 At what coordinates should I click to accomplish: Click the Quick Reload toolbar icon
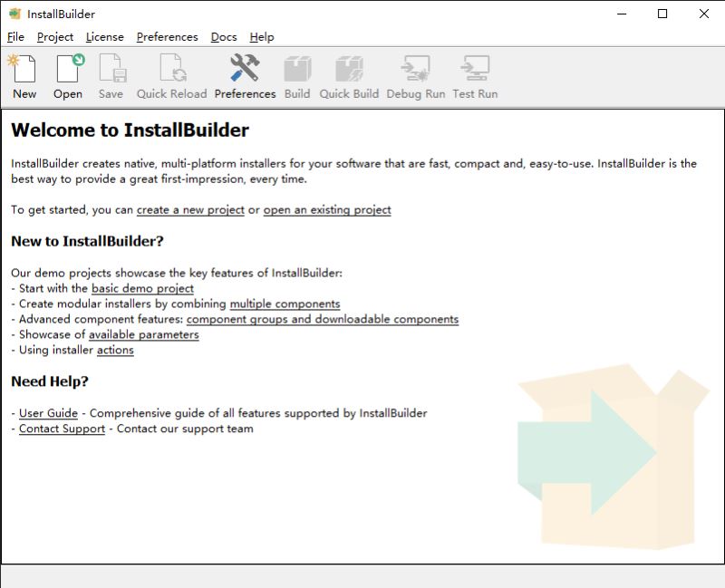pos(172,69)
